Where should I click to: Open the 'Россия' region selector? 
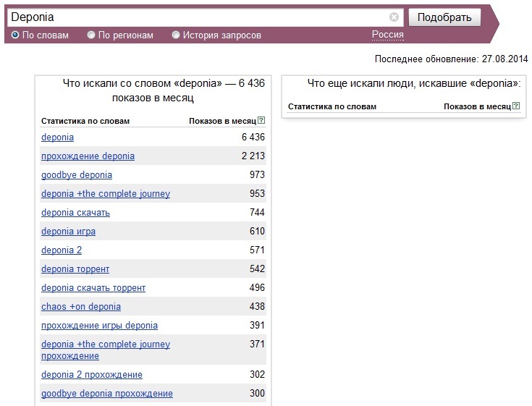pyautogui.click(x=387, y=35)
